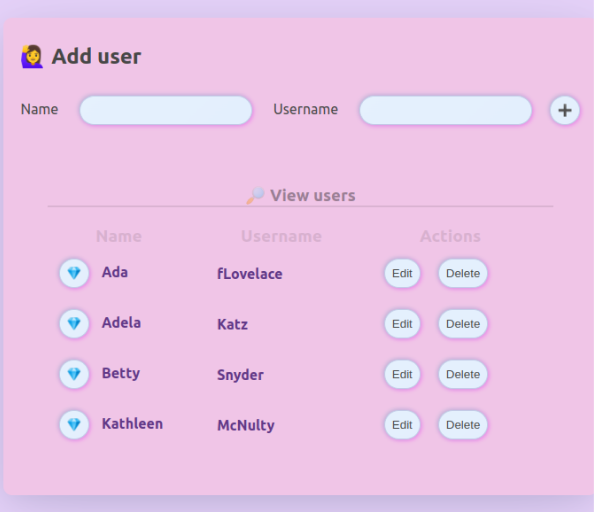The height and width of the screenshot is (512, 594).
Task: Click the woman emoji beside Add user
Action: tap(32, 56)
